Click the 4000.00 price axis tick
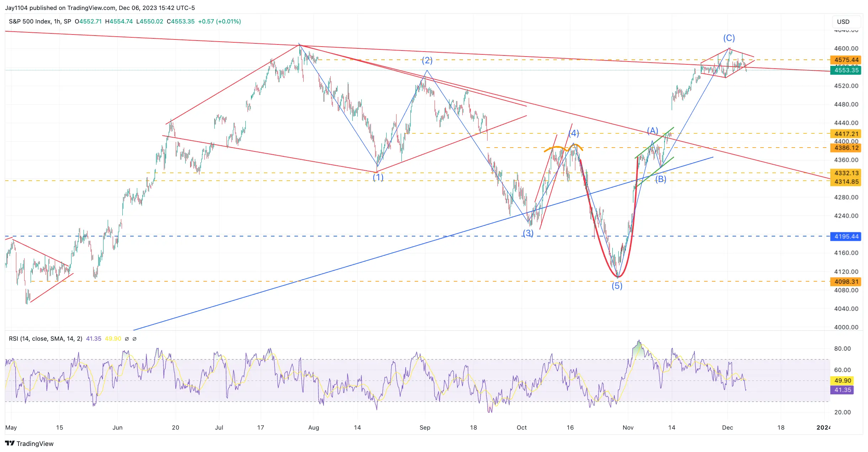Screen dimensions: 868x452 (846, 327)
